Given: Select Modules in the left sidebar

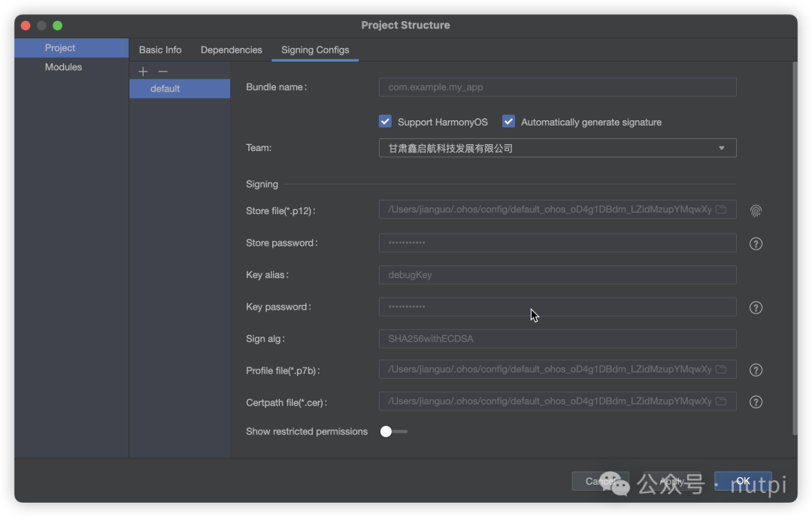Looking at the screenshot, I should [x=63, y=67].
